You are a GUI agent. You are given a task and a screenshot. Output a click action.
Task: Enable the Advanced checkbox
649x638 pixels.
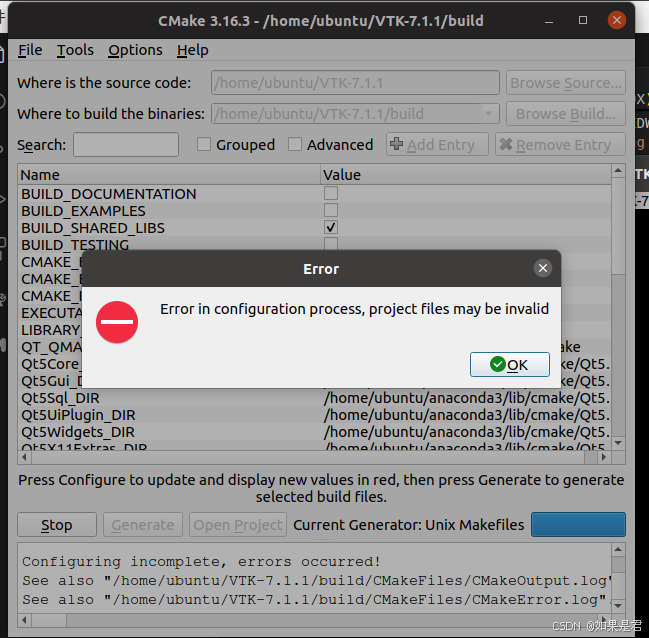click(x=295, y=144)
